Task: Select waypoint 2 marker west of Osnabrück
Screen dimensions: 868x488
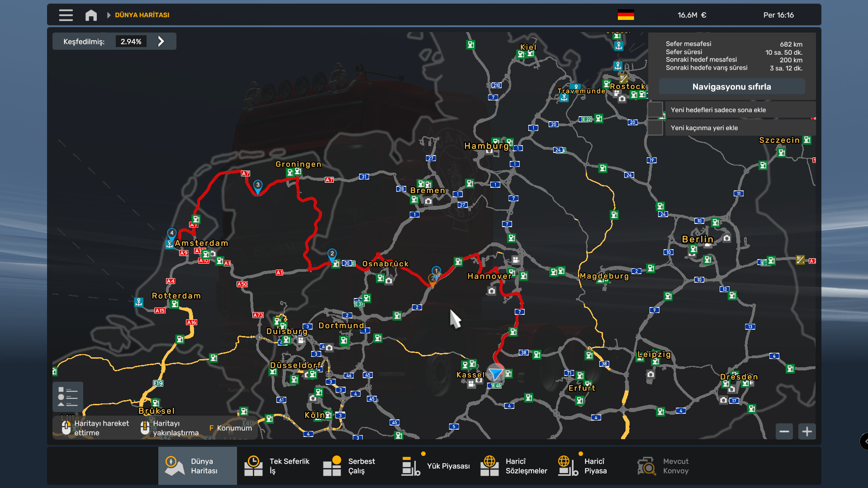Action: tap(332, 255)
